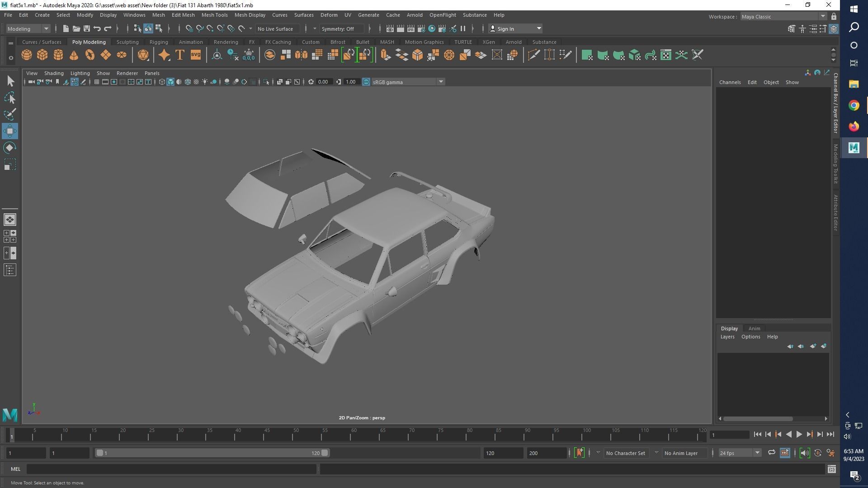868x488 pixels.
Task: Create a polygon sphere from the shelf
Action: coord(27,55)
